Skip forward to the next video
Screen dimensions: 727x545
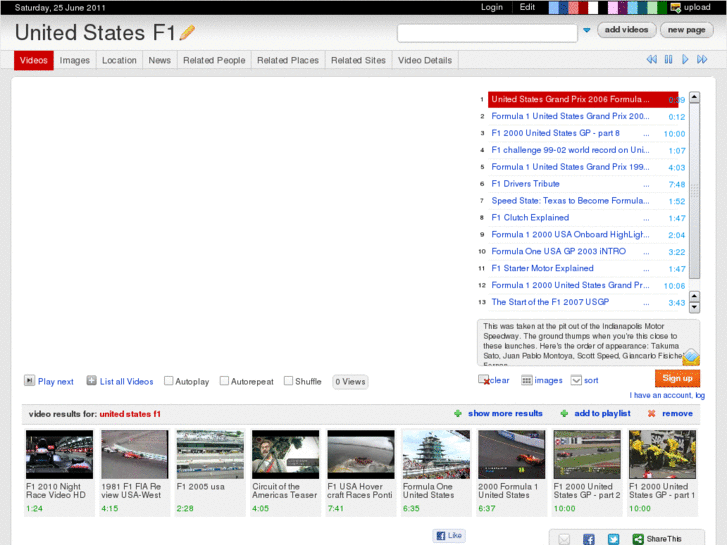[x=702, y=59]
